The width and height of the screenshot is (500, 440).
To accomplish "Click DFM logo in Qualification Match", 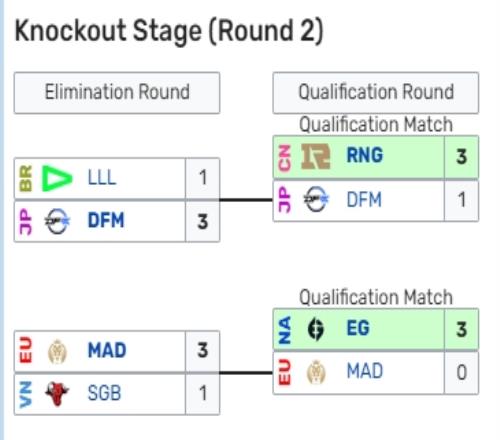I will 316,199.
